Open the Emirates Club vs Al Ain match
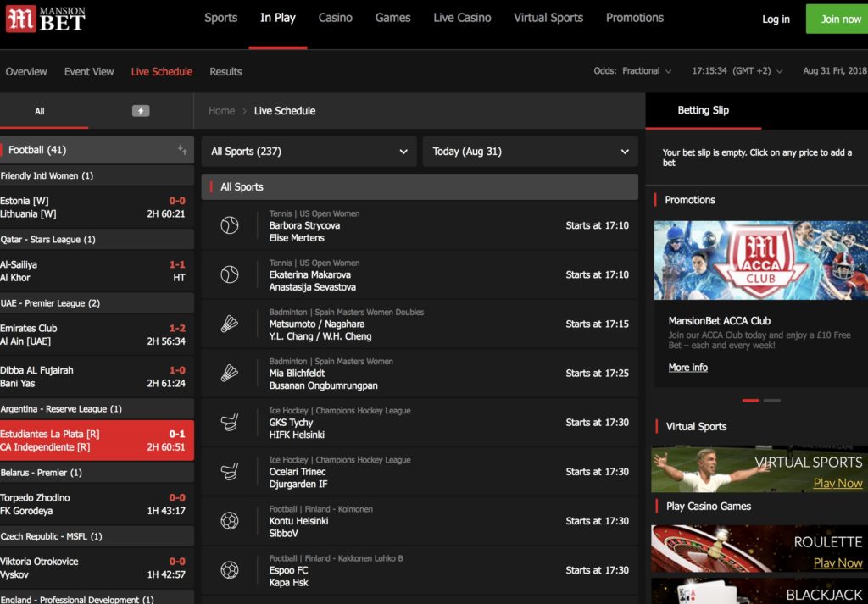 click(x=97, y=335)
